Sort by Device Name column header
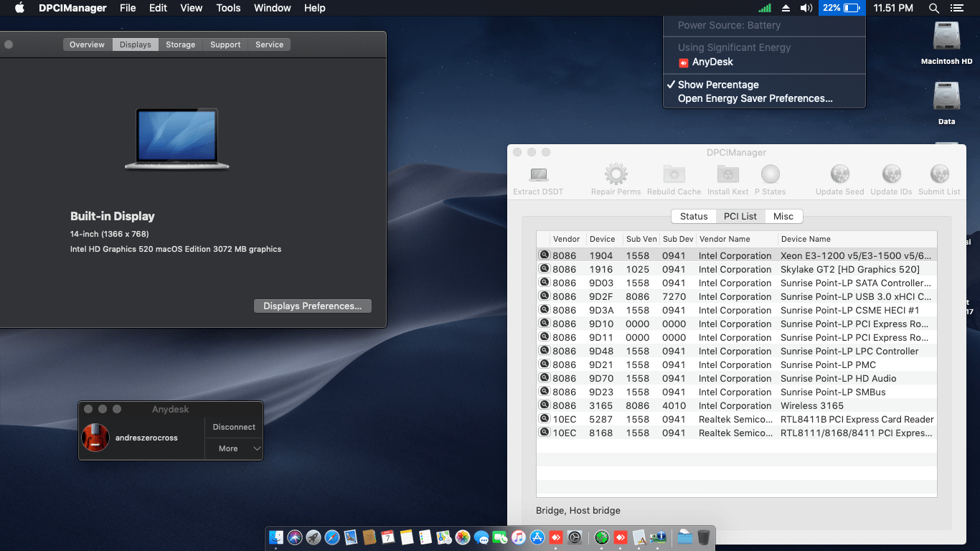Screen dimensions: 980x551 (x=857, y=239)
